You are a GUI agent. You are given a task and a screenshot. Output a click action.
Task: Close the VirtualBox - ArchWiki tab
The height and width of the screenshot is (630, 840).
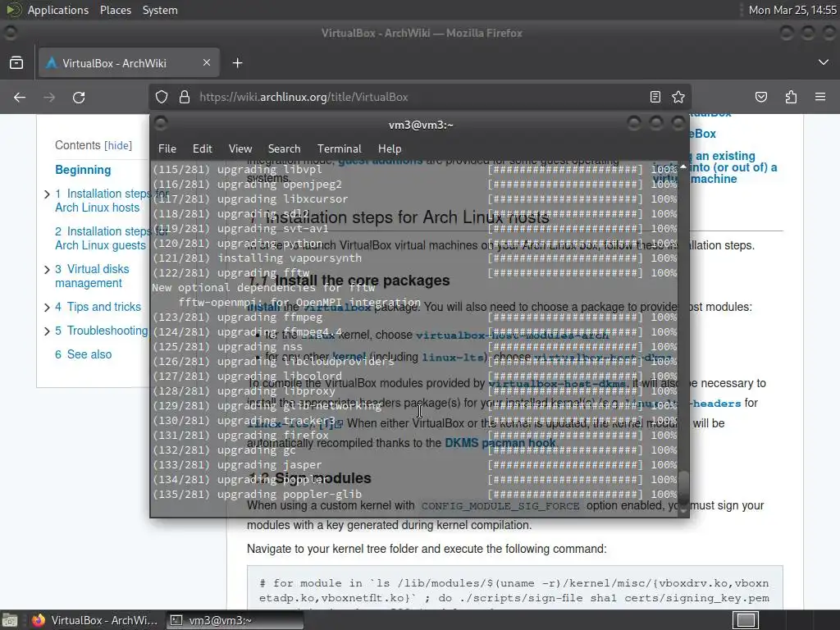206,62
